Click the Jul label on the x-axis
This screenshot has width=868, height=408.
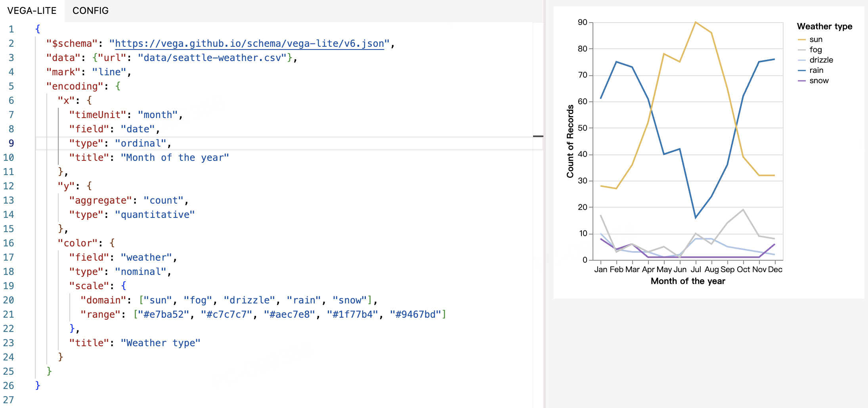pyautogui.click(x=696, y=270)
